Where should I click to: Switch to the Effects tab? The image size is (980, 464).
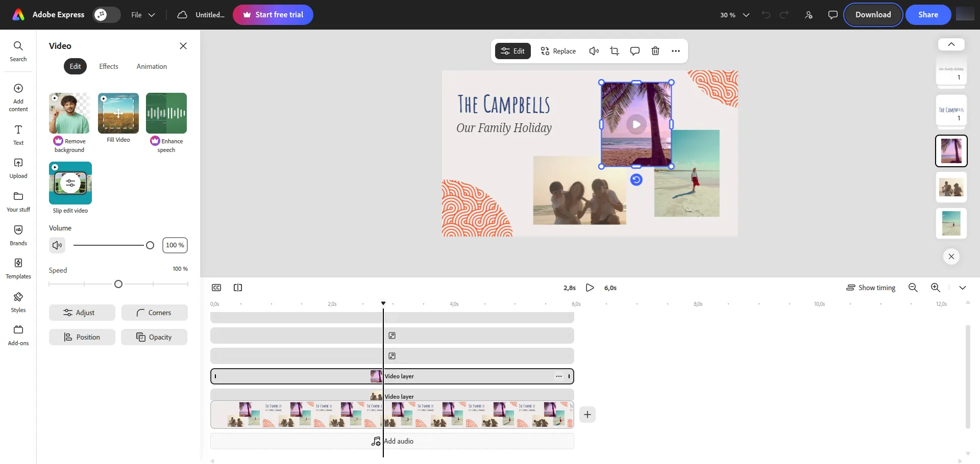point(109,66)
